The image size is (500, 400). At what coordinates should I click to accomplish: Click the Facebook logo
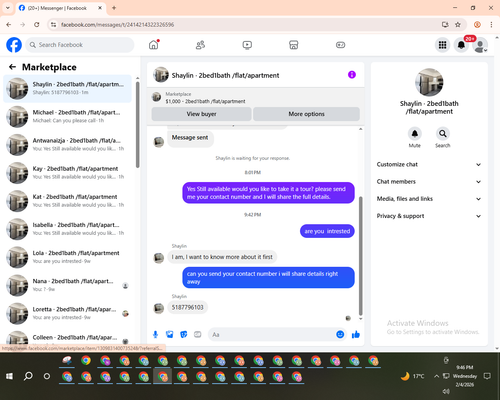click(x=14, y=45)
